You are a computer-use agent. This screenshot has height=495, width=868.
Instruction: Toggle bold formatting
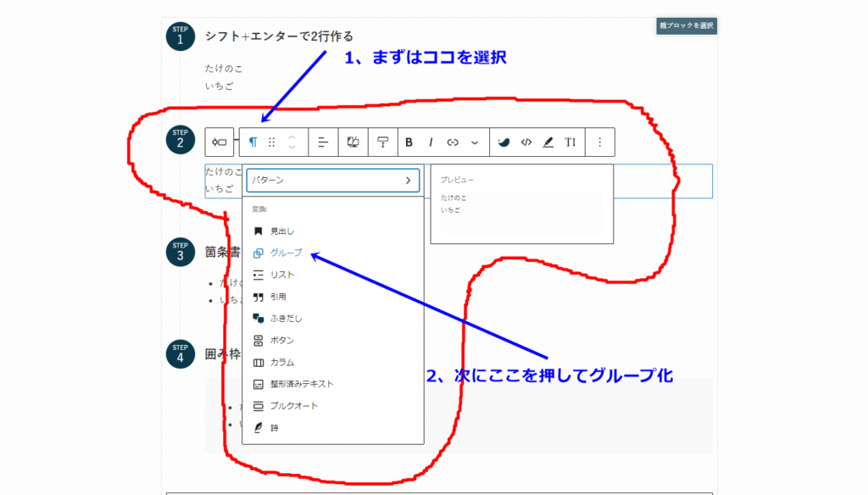click(x=409, y=142)
